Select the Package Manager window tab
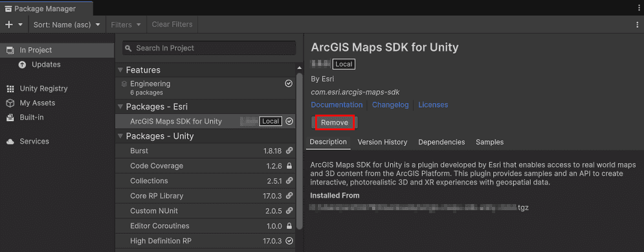The width and height of the screenshot is (644, 252). 46,8
